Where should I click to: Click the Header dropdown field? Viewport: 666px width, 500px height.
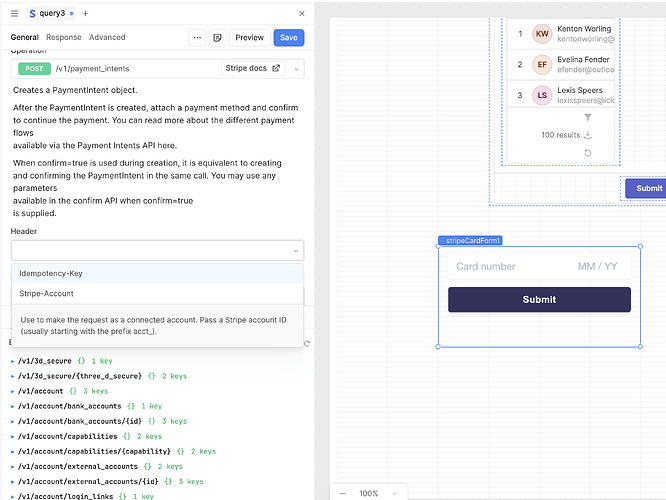(x=157, y=251)
